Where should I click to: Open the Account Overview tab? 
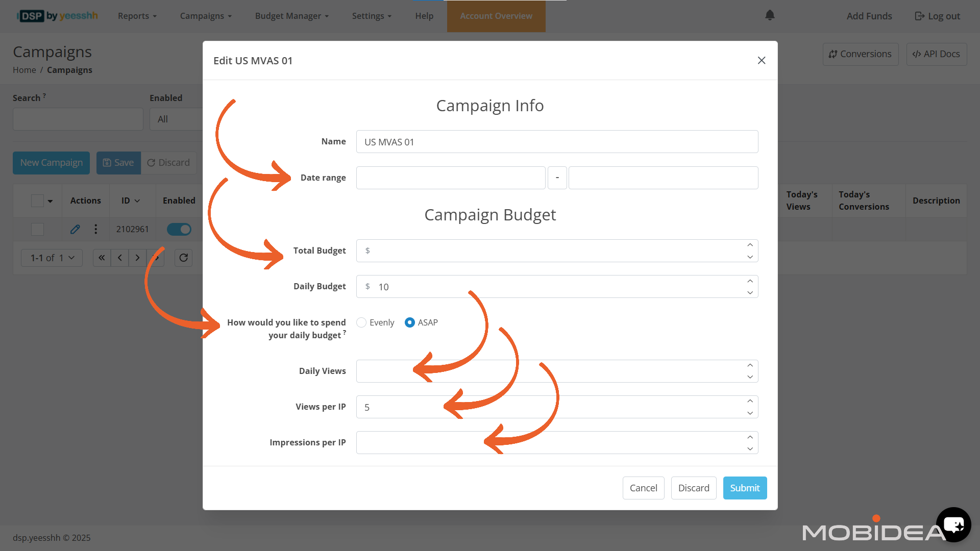coord(496,16)
